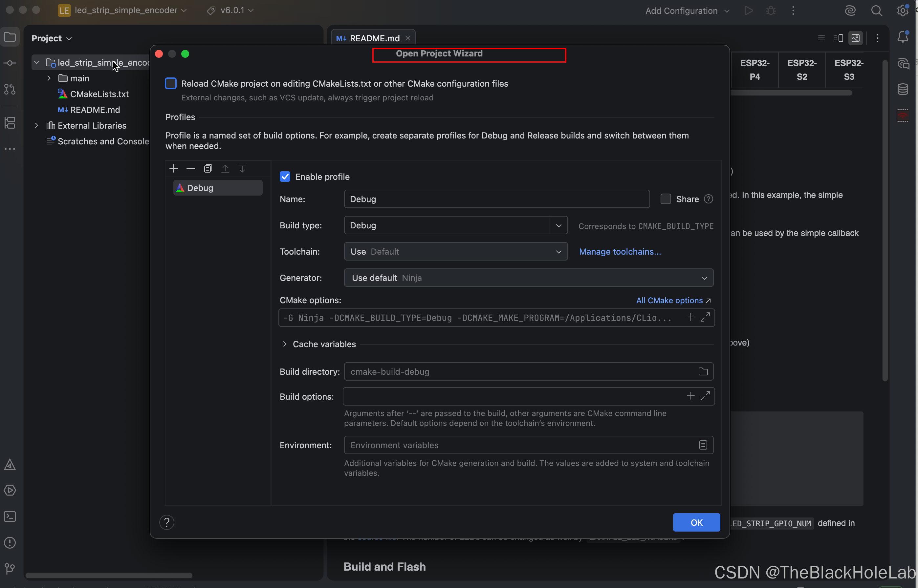Open All CMake options link
This screenshot has height=588, width=918.
point(673,301)
